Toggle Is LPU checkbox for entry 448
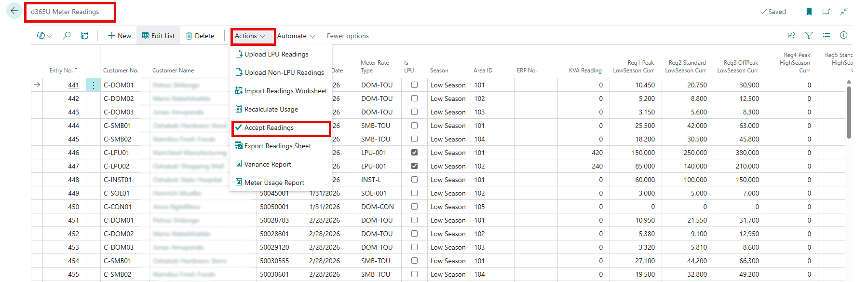 click(414, 179)
